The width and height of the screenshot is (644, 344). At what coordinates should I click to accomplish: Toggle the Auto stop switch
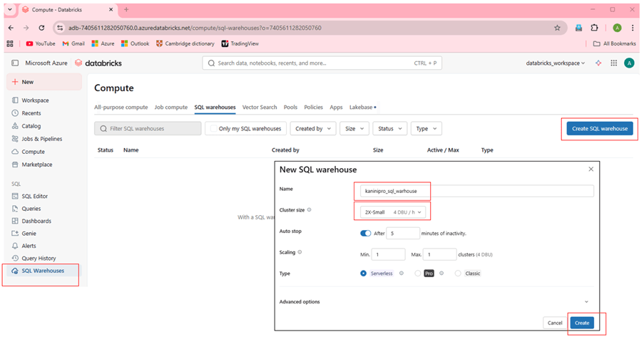point(366,233)
